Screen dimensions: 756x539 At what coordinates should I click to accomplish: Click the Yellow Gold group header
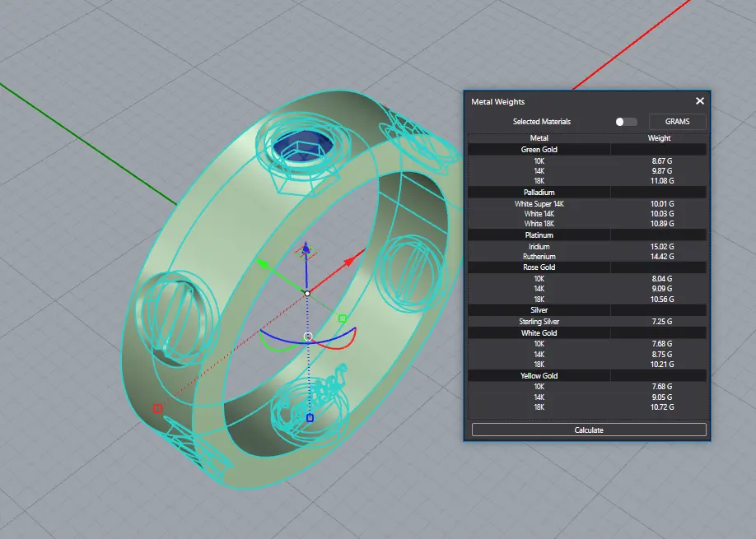[539, 376]
